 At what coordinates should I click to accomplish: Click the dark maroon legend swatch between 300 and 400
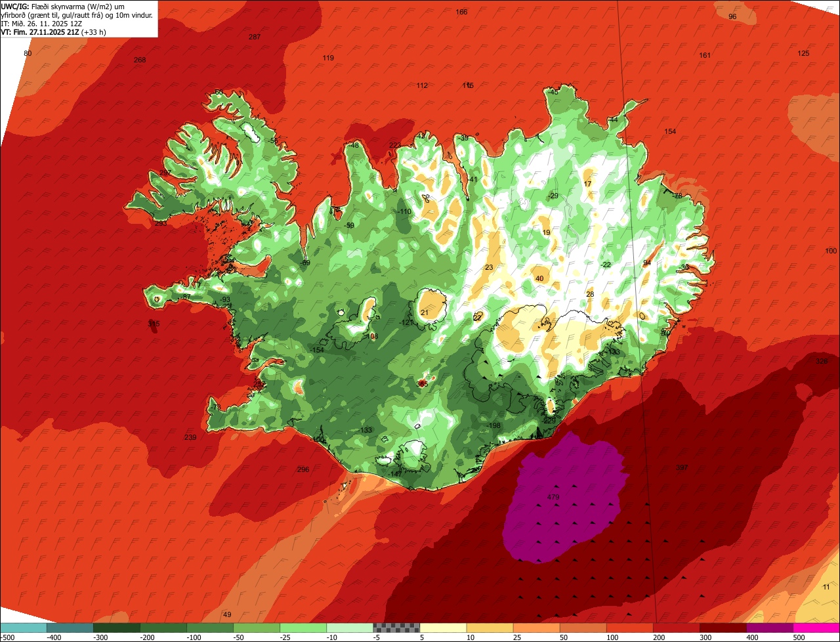click(x=723, y=628)
